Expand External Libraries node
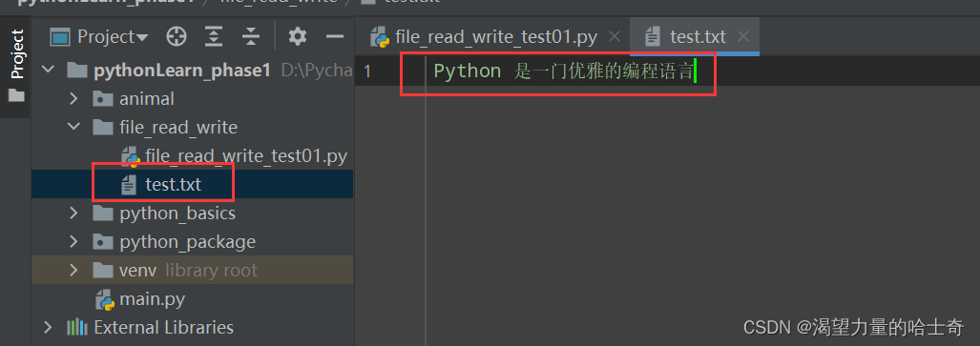Screen dimensions: 980x346 coord(48,327)
